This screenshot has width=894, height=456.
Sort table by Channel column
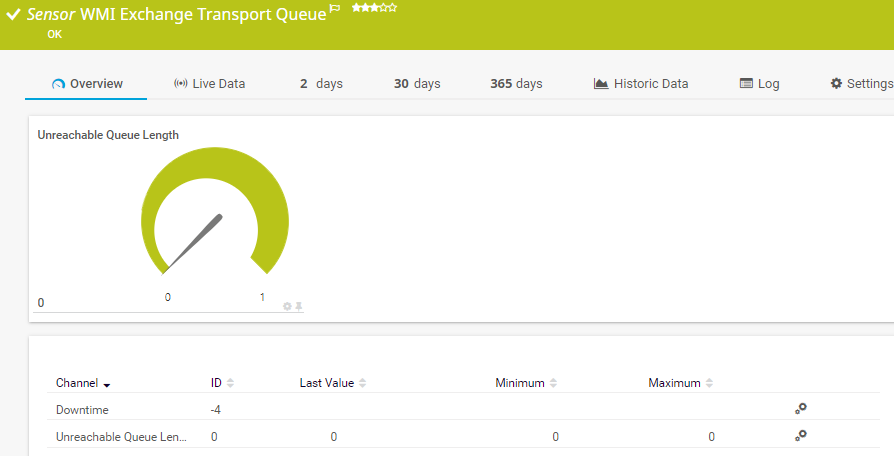83,383
